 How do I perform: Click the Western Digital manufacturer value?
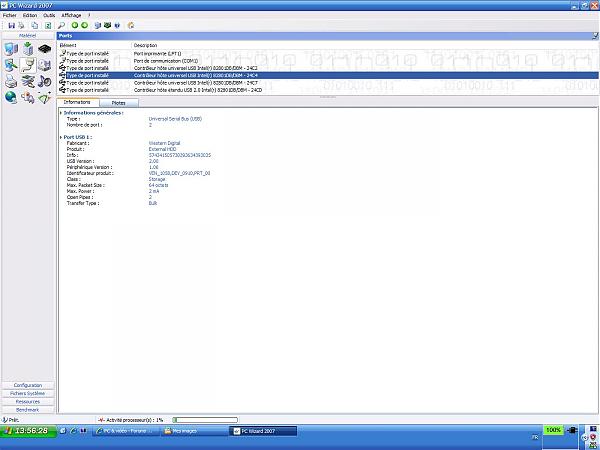[165, 143]
